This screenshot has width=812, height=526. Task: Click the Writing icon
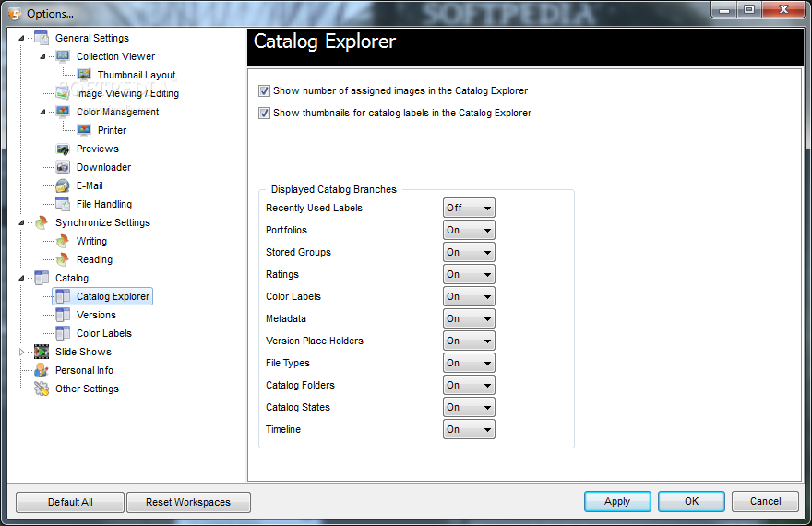[63, 241]
